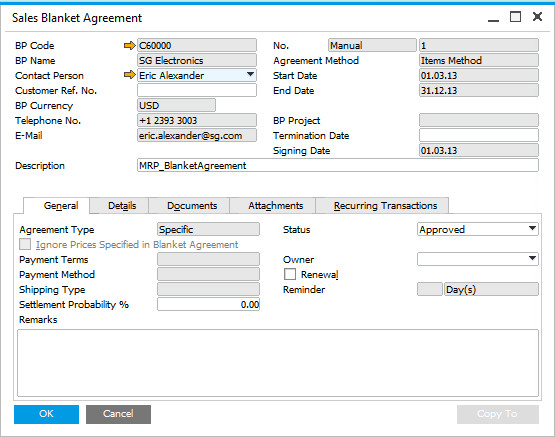The width and height of the screenshot is (556, 438).
Task: Open the Contact Person dropdown
Action: tap(250, 75)
